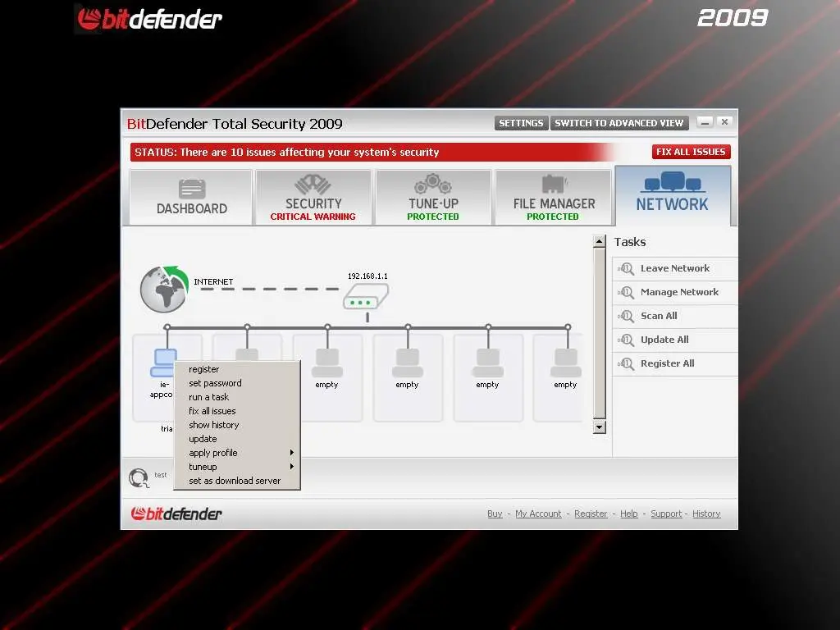This screenshot has width=840, height=630.
Task: Click magnifier icon beside Leave Network
Action: pos(626,269)
